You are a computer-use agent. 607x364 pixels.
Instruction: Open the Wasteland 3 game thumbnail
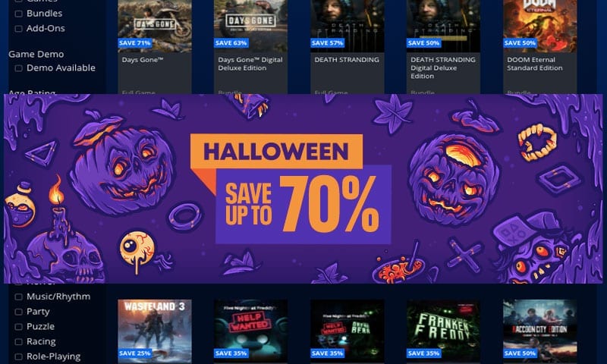click(155, 331)
